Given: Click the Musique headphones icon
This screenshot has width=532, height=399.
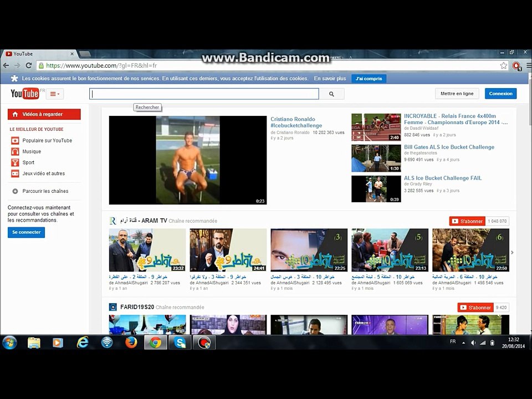Looking at the screenshot, I should [15, 151].
